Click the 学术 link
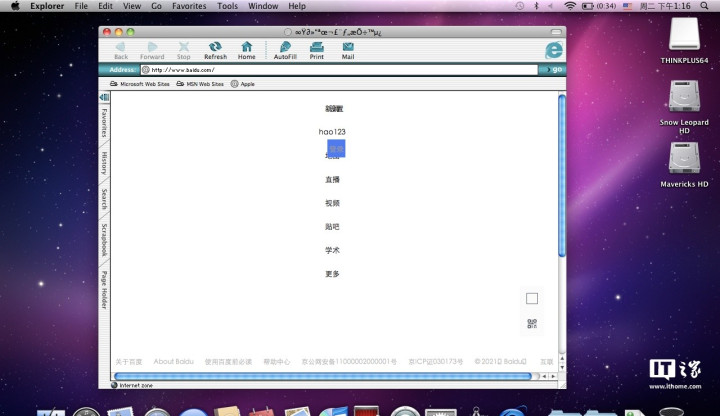The height and width of the screenshot is (416, 720). click(x=332, y=250)
